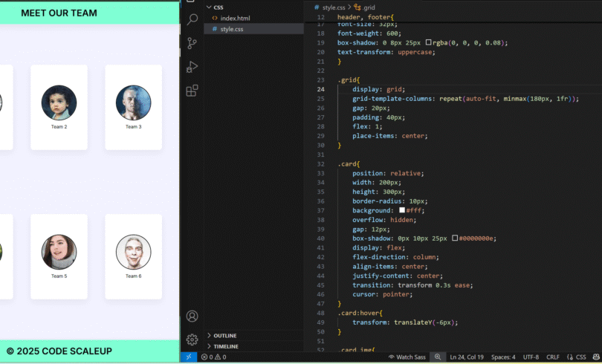This screenshot has width=602, height=364.
Task: Open the Extensions view
Action: (x=192, y=91)
